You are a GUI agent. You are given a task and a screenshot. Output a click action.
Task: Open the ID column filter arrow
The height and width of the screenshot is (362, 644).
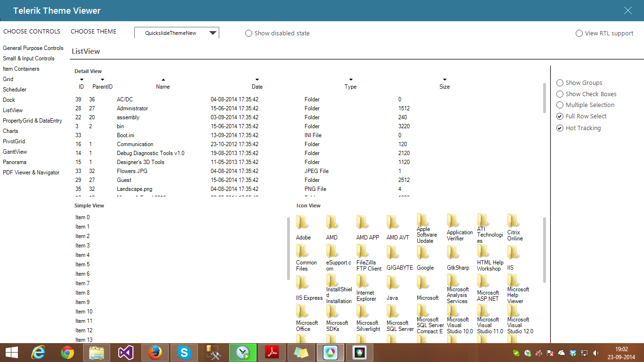coord(82,80)
